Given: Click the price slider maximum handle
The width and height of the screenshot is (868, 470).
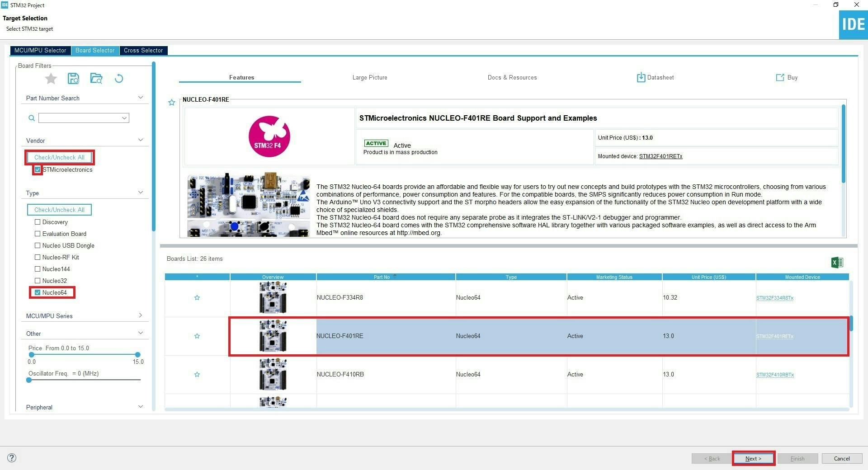Looking at the screenshot, I should tap(138, 355).
